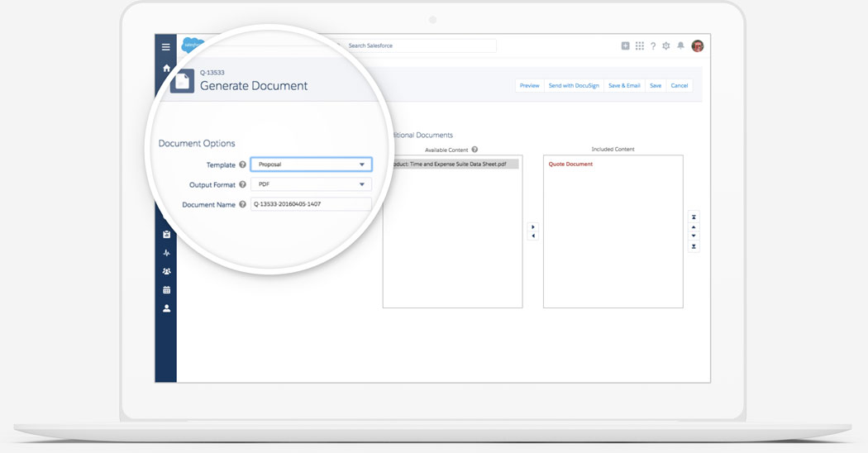Screen dimensions: 868x453
Task: Open the calendar icon in the sidebar
Action: click(166, 290)
